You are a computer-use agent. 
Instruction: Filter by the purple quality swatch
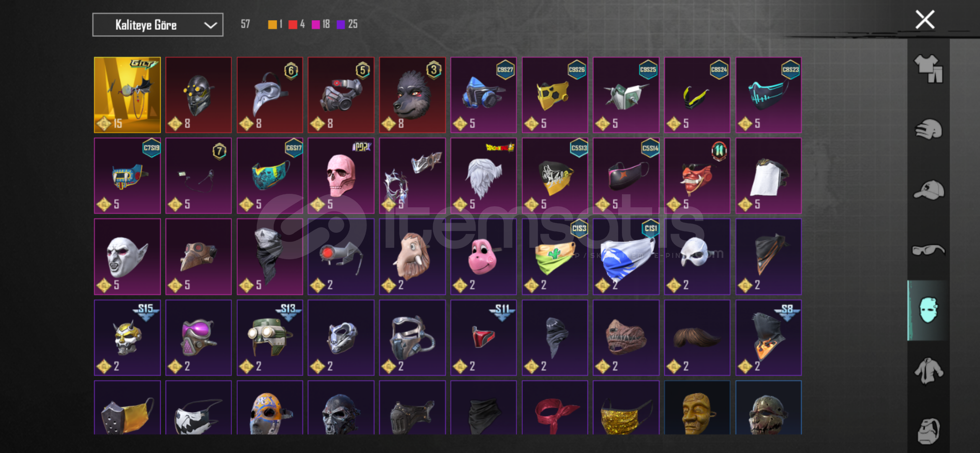click(x=341, y=24)
